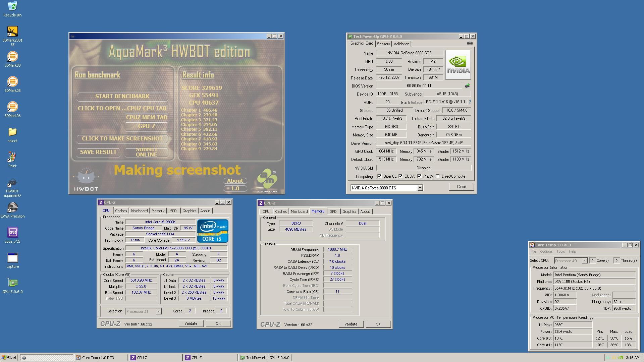Click the NVIDIA tray icon in the system tray

(x=620, y=358)
